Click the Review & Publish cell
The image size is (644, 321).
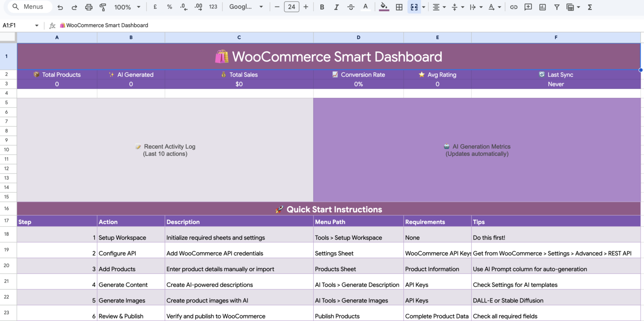(x=131, y=313)
